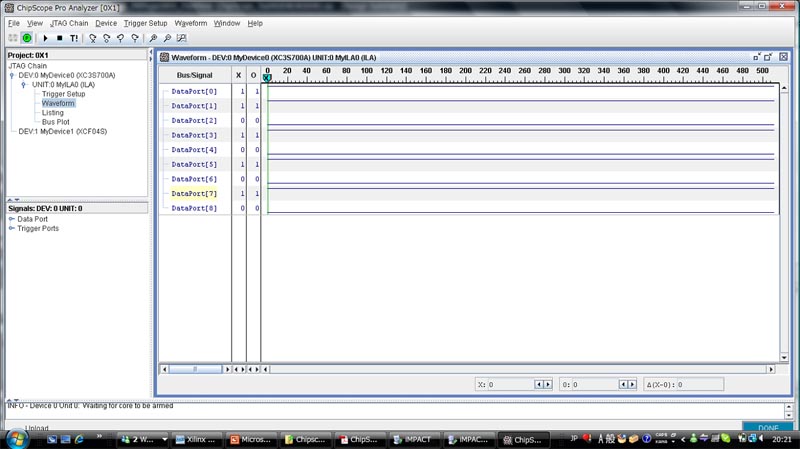The height and width of the screenshot is (449, 800).
Task: Click the zoom fit/area toolbar icon
Action: pos(181,38)
